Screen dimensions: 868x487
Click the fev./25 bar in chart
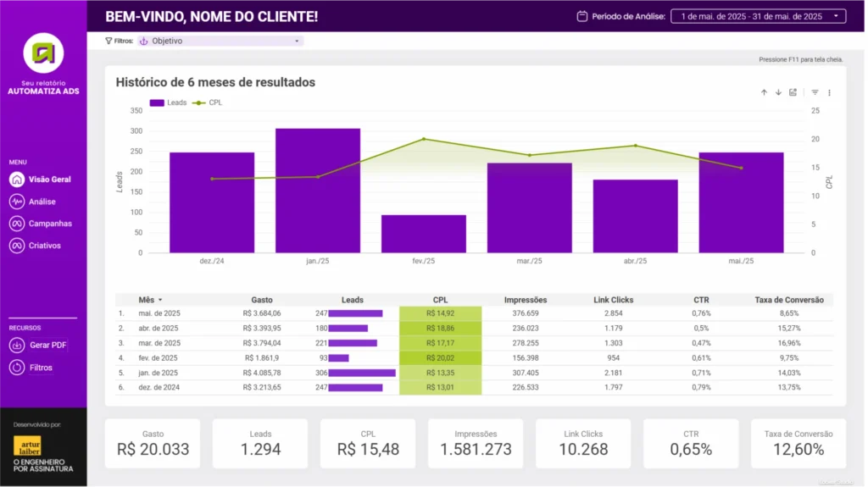pos(424,234)
